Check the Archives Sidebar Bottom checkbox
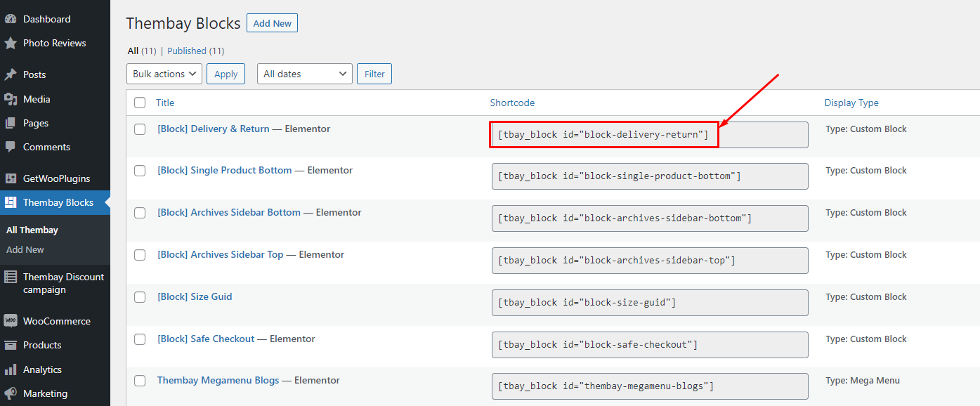The height and width of the screenshot is (406, 980). (140, 213)
